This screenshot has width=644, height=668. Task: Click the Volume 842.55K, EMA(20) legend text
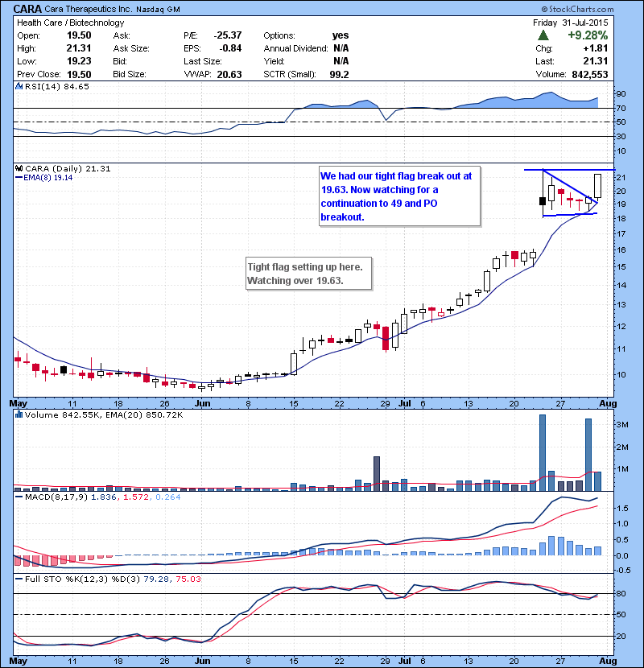click(104, 415)
